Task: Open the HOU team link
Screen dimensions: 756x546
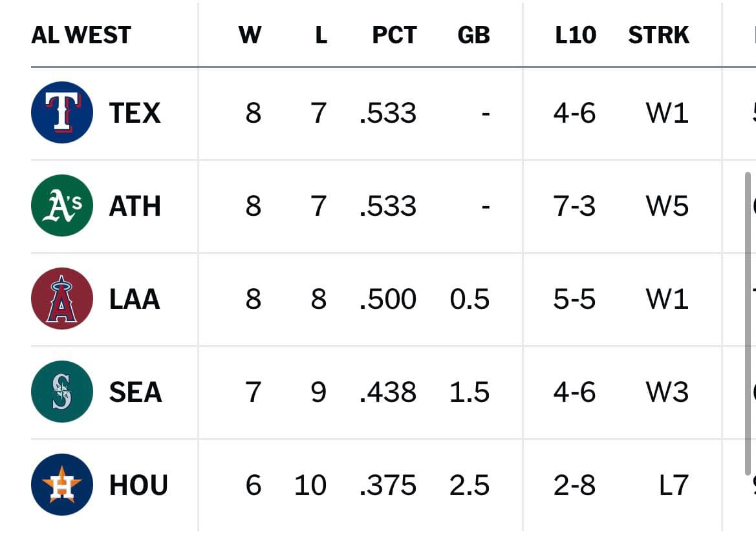Action: pos(138,485)
